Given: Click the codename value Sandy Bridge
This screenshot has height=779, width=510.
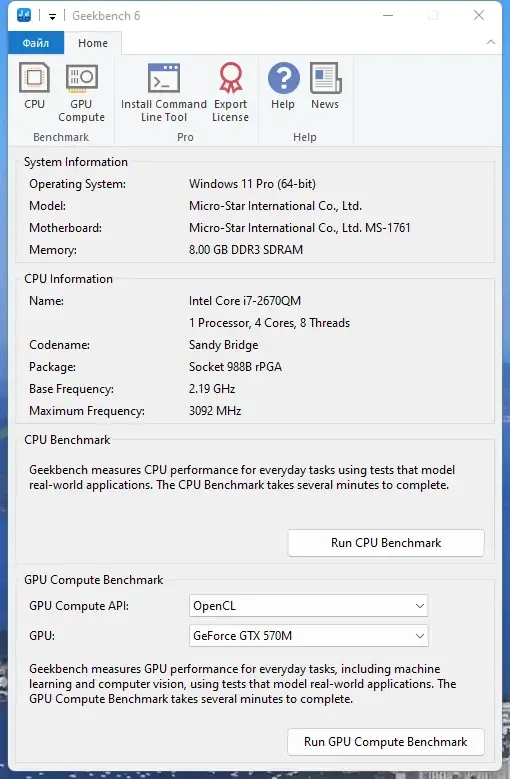Looking at the screenshot, I should click(x=223, y=345).
